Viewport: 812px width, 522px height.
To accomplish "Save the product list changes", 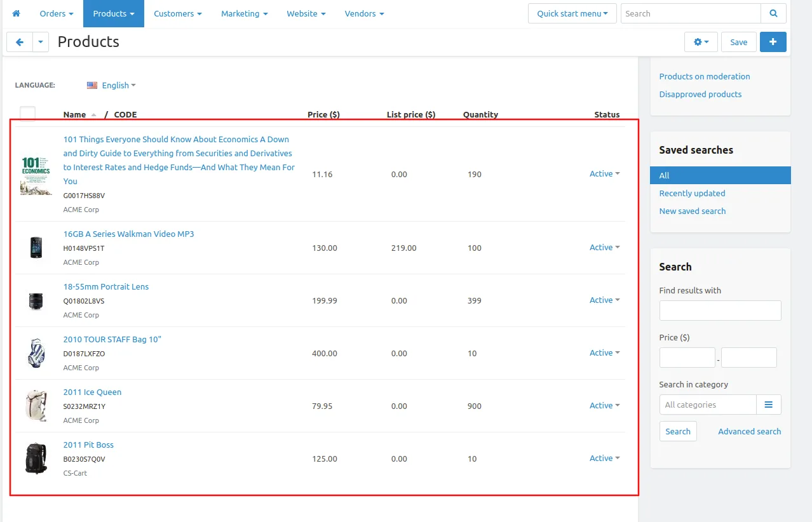I will (x=738, y=42).
